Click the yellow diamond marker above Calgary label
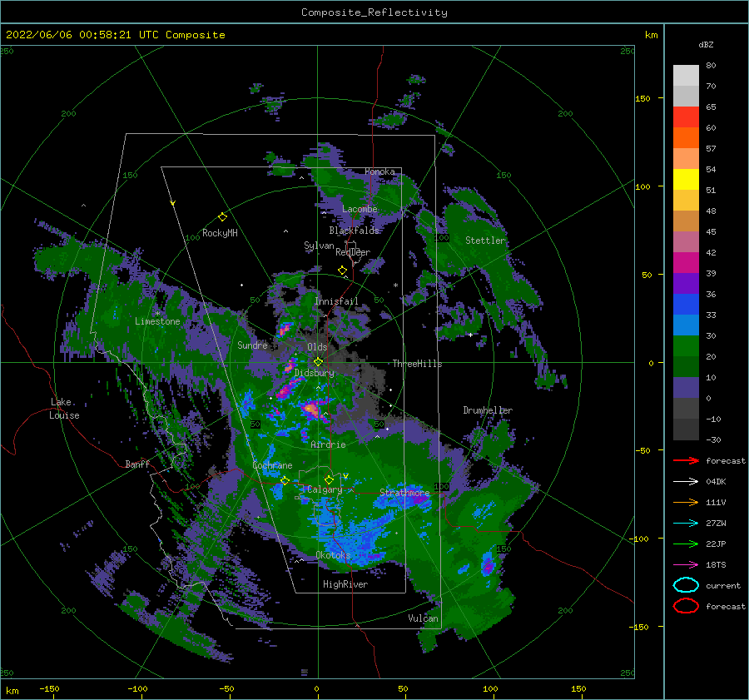749x700 pixels. 329,479
